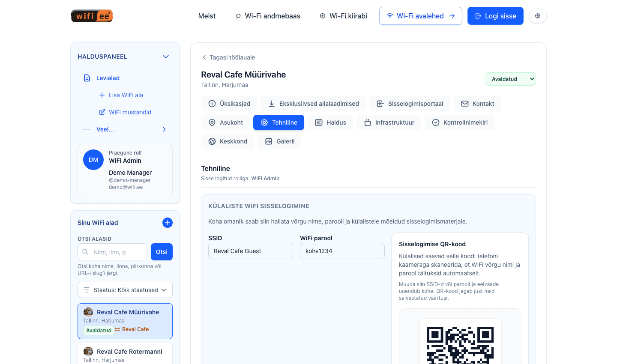Click the login QR code image

[x=460, y=345]
